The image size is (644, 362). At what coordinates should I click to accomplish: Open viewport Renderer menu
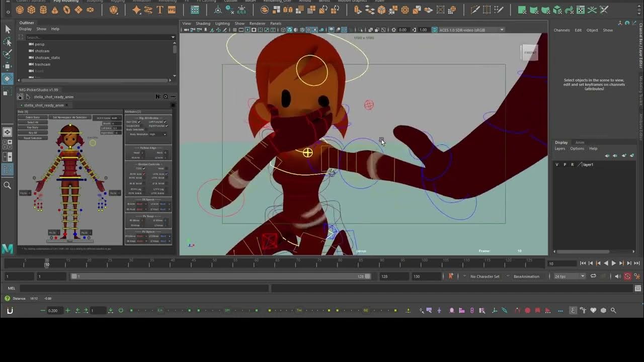point(257,23)
